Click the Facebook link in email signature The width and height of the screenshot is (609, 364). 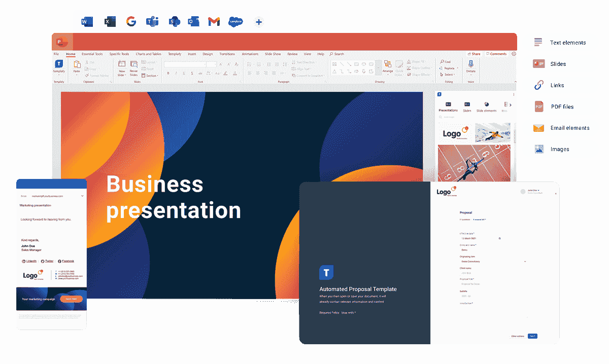click(x=66, y=261)
